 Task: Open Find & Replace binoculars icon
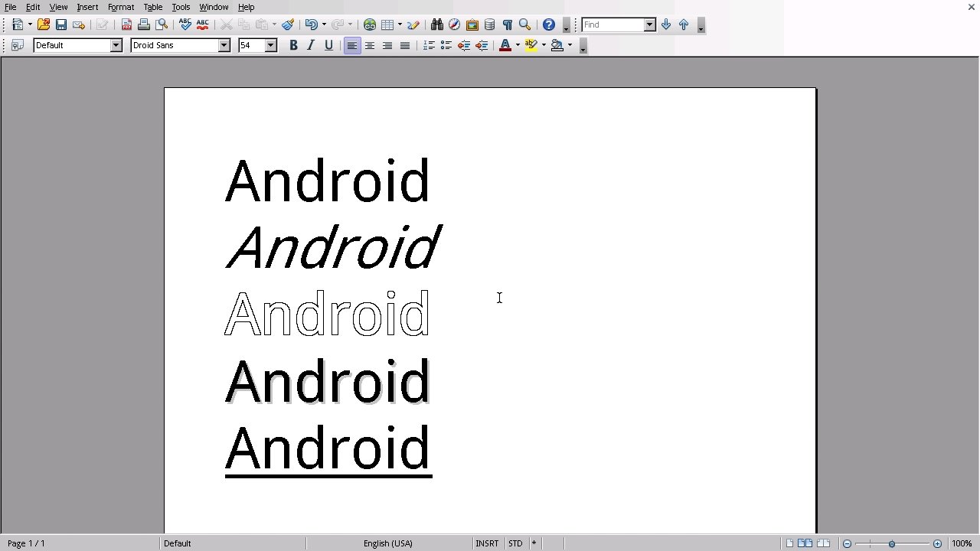click(437, 24)
